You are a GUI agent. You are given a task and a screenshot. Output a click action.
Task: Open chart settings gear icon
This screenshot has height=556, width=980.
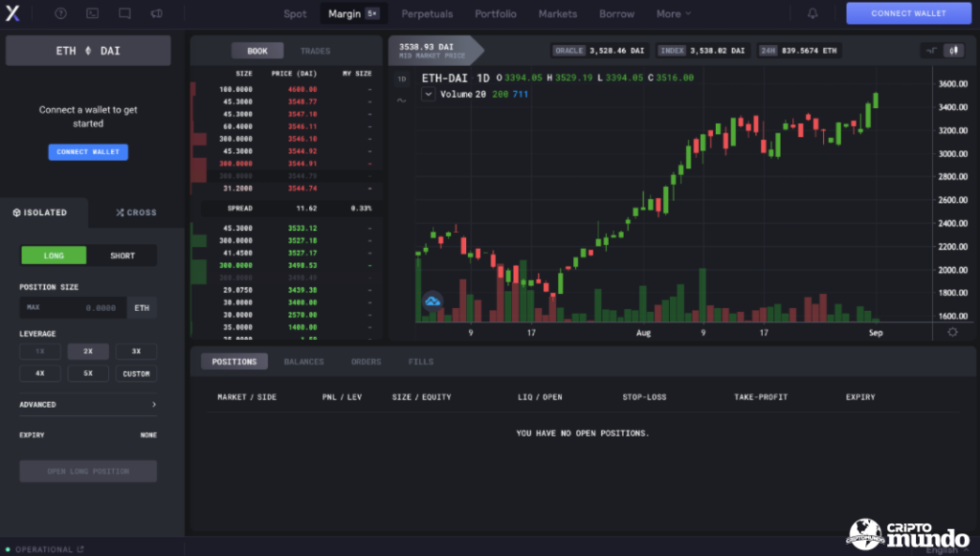952,331
